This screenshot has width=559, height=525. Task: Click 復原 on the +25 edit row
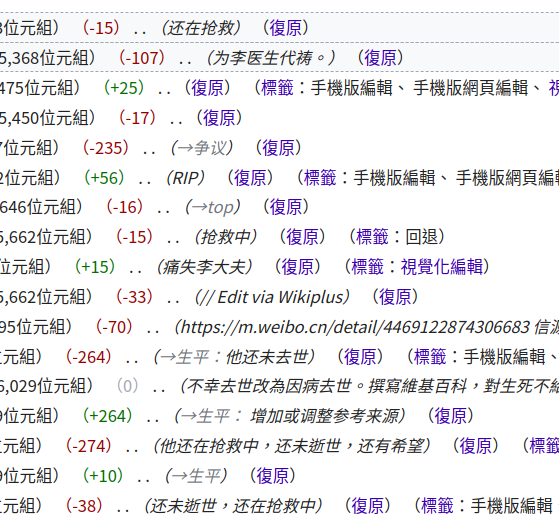pyautogui.click(x=207, y=88)
